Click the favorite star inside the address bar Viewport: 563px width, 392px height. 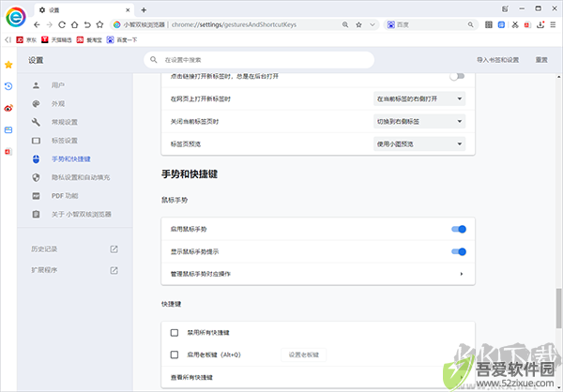pos(358,24)
